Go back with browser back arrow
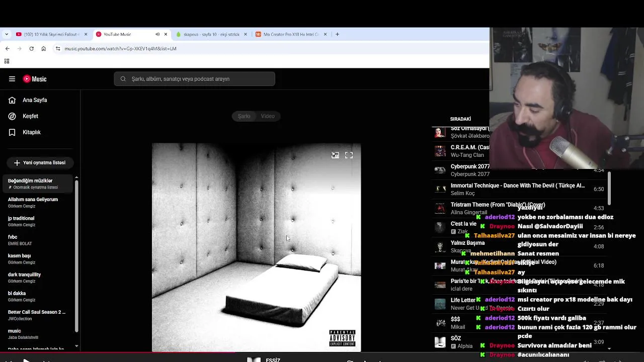The image size is (644, 362). (7, 49)
